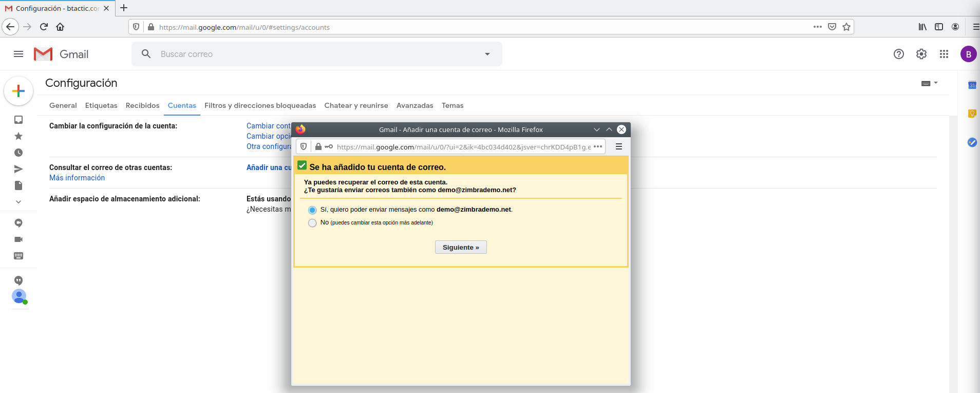Open the account avatar B
Screen dimensions: 980x393
(968, 54)
